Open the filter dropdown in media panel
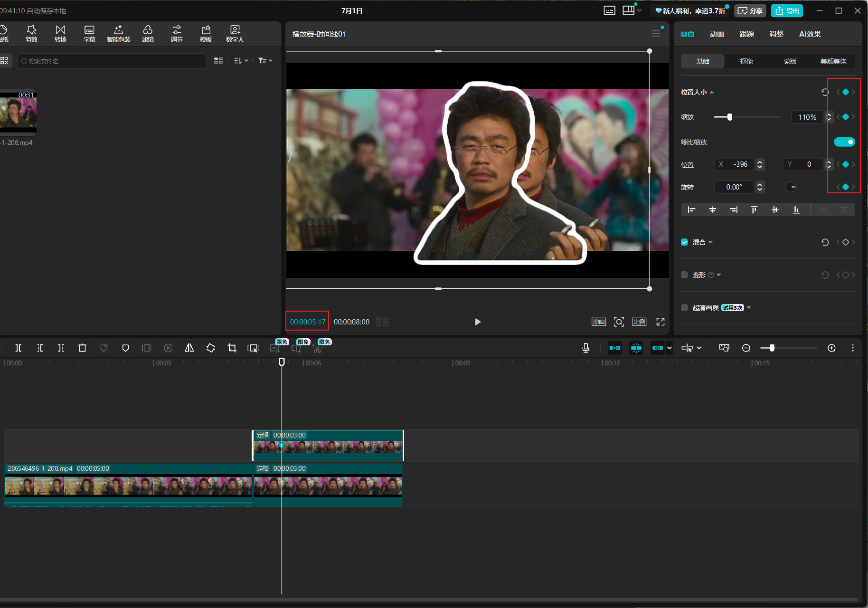 pyautogui.click(x=265, y=61)
